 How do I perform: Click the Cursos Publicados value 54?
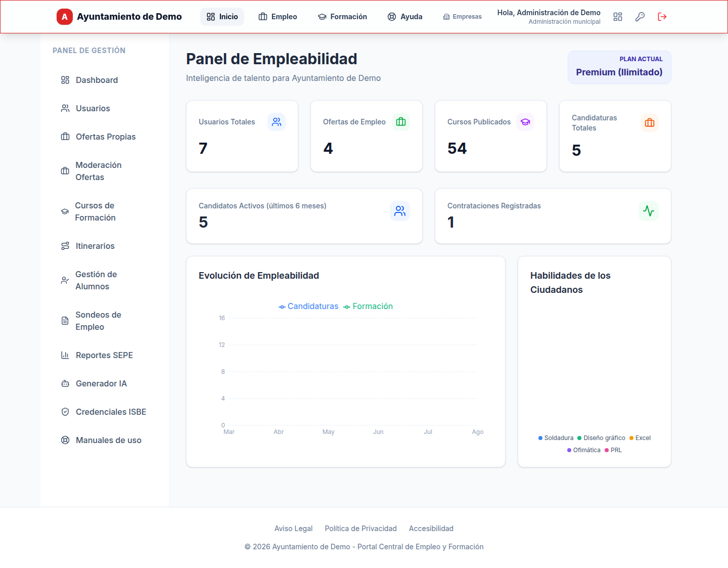(457, 148)
